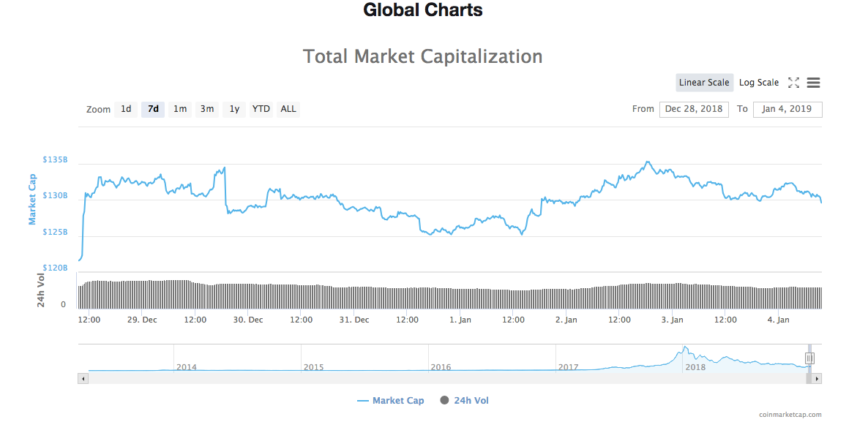The height and width of the screenshot is (422, 868).
Task: Select the 1m zoom preset
Action: (x=180, y=108)
